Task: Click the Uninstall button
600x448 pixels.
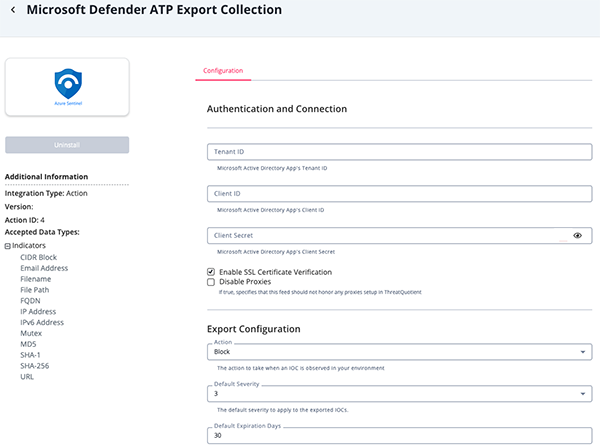Action: (x=67, y=145)
